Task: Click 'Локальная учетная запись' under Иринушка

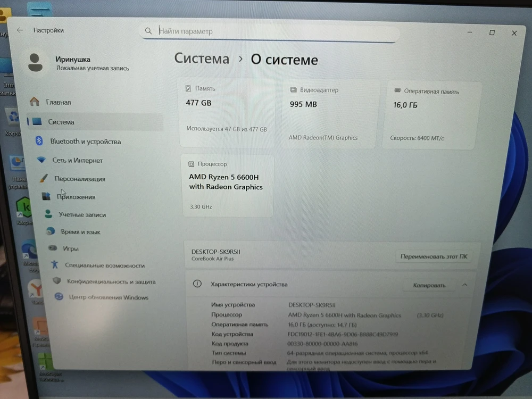Action: tap(93, 68)
